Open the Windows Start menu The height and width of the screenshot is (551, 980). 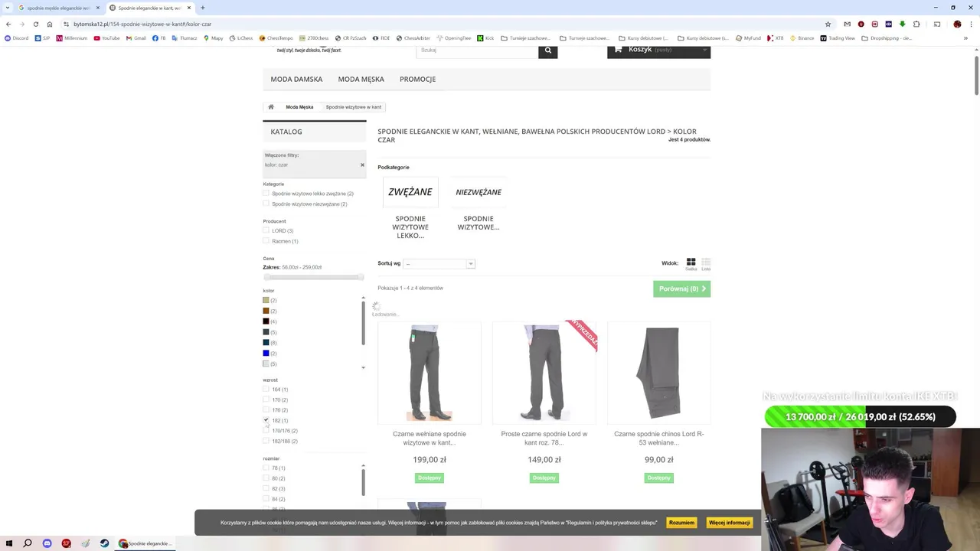[x=9, y=543]
